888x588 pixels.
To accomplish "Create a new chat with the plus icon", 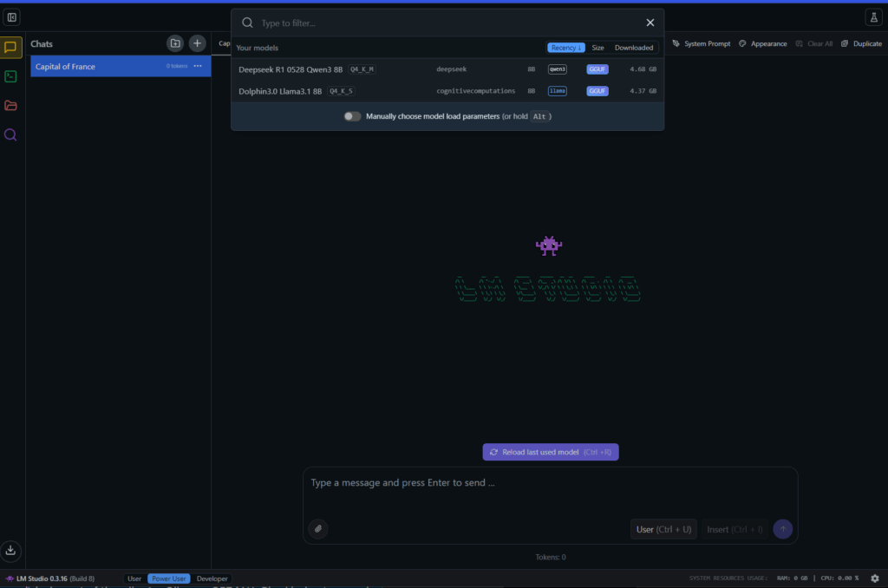I will [197, 43].
